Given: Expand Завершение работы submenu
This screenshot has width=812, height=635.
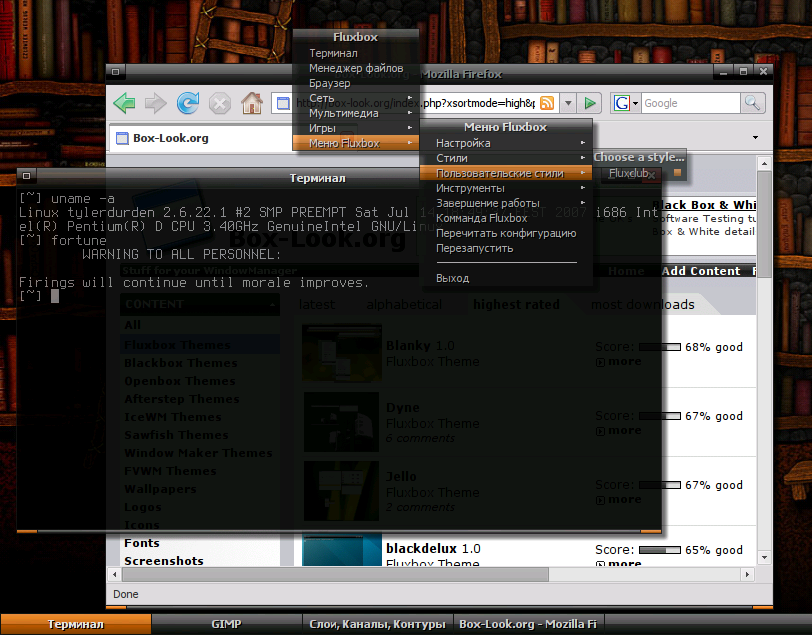Looking at the screenshot, I should 506,203.
